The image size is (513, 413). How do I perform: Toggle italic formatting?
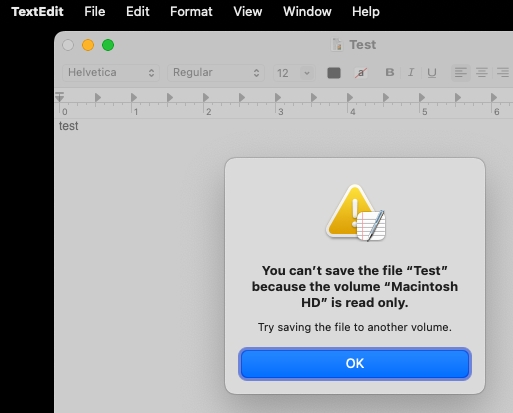(411, 72)
